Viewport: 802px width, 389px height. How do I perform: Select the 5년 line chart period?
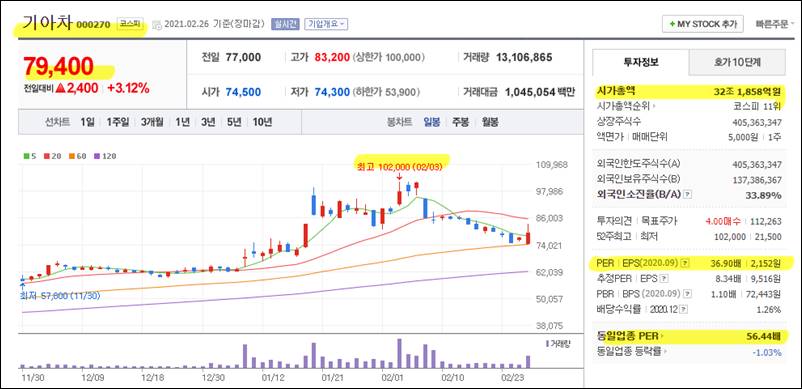tap(234, 122)
